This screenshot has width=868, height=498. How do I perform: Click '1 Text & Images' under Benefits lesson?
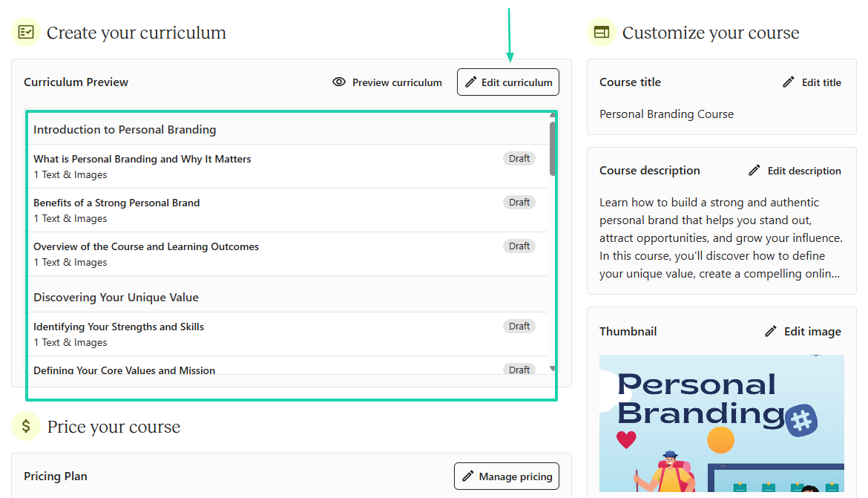pyautogui.click(x=70, y=218)
